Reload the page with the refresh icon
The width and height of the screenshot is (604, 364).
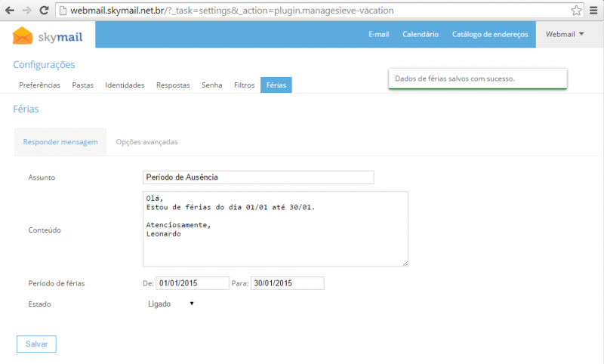click(x=44, y=11)
